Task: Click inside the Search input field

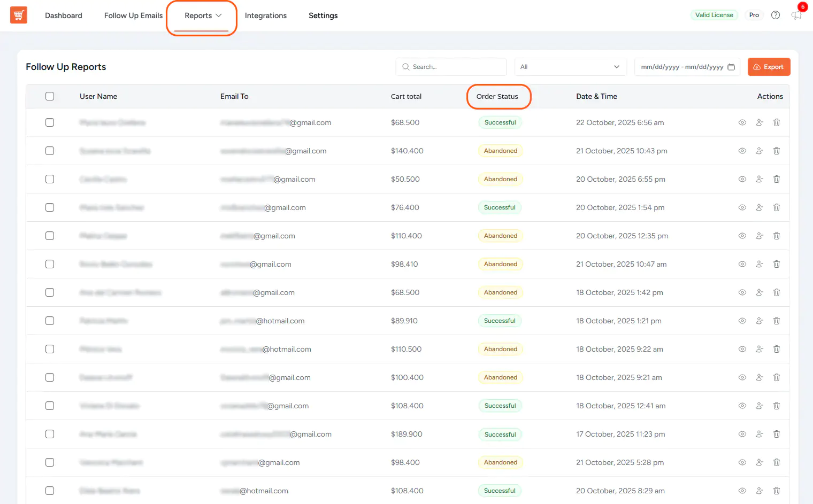Action: click(455, 66)
